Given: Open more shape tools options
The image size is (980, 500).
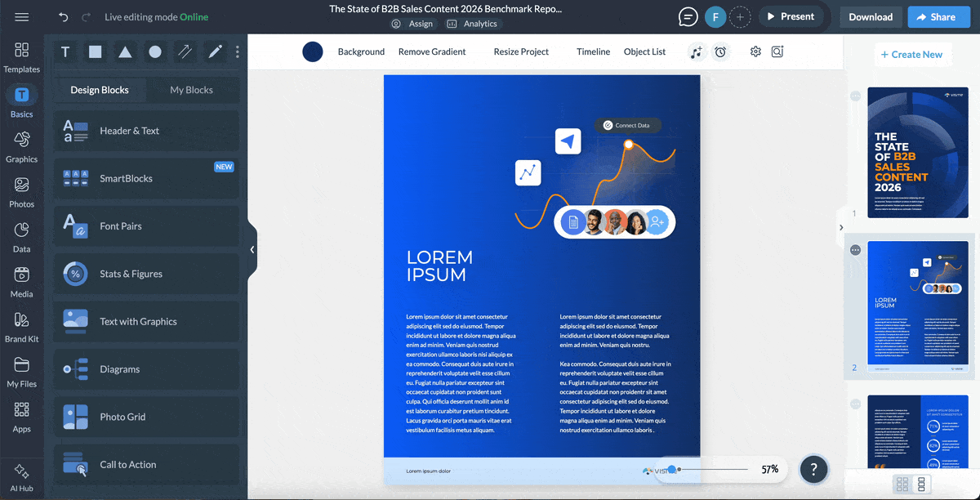Looking at the screenshot, I should click(238, 51).
